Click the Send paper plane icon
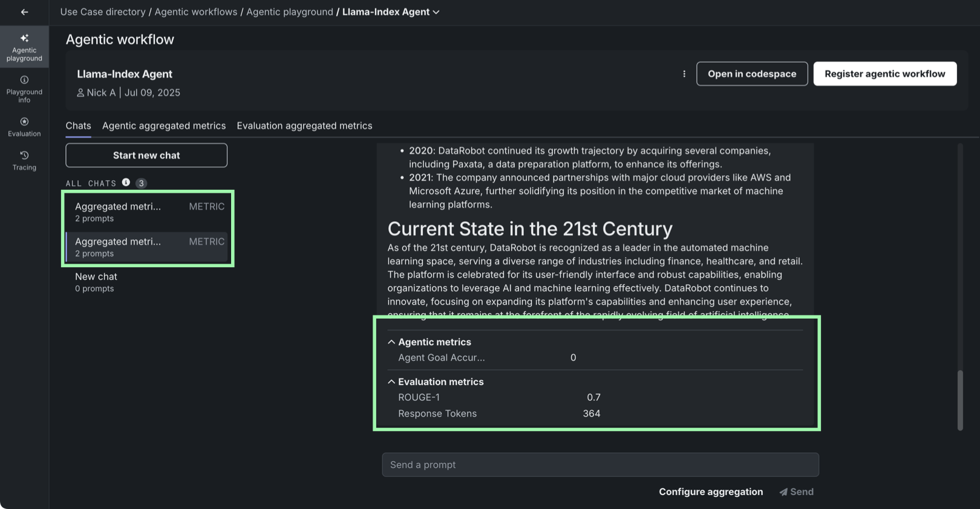This screenshot has width=980, height=509. tap(783, 492)
